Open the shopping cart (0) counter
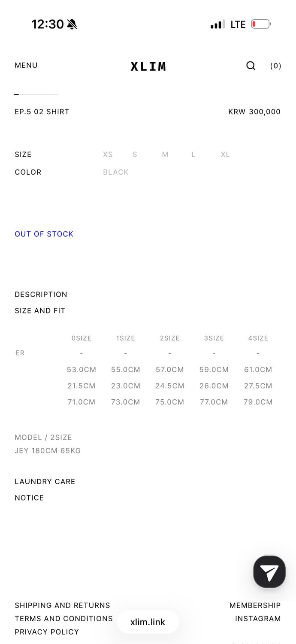The image size is (296, 644). click(275, 66)
